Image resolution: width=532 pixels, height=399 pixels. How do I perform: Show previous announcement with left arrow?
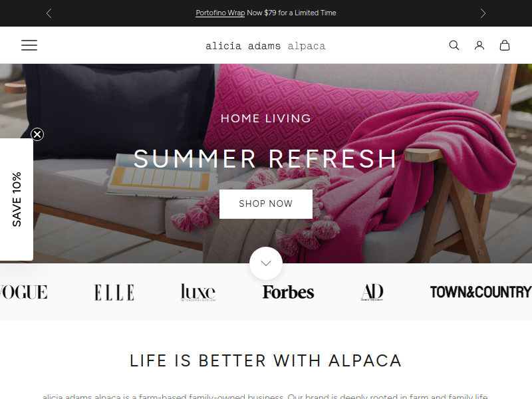coord(49,13)
